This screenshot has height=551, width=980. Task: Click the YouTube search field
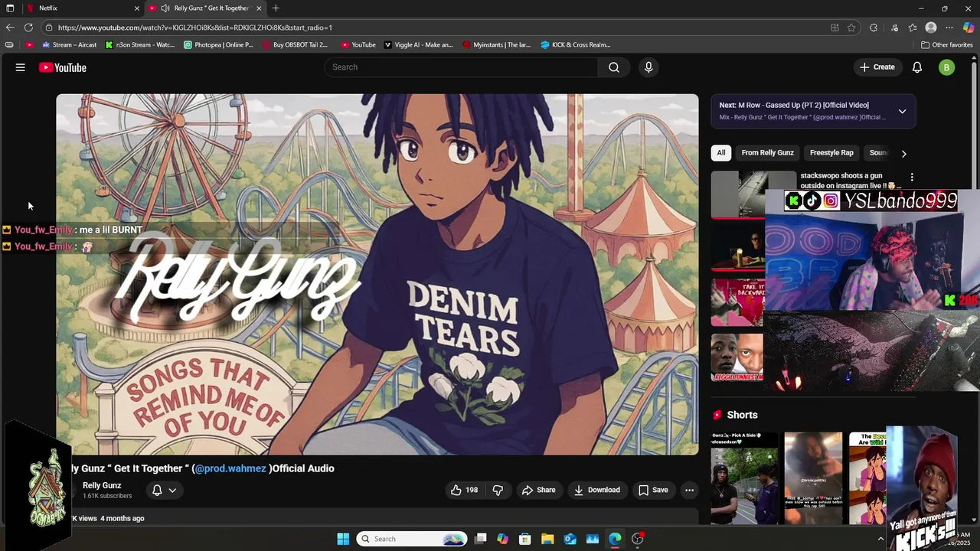click(x=461, y=67)
